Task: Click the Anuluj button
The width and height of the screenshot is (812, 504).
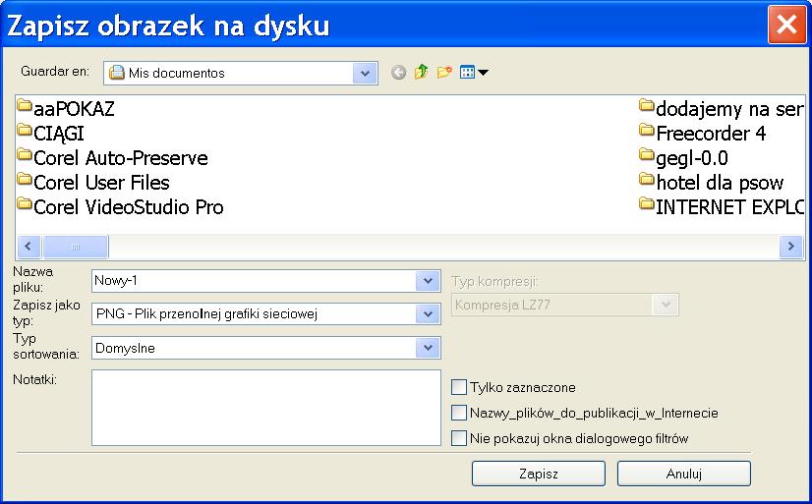Action: tap(683, 474)
